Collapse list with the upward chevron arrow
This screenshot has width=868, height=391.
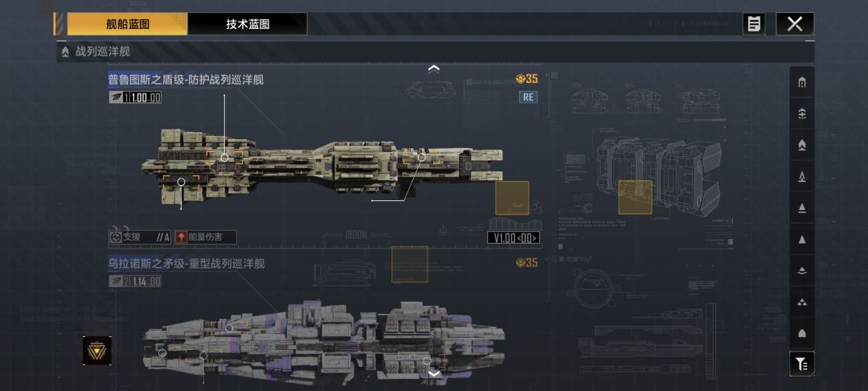click(434, 68)
